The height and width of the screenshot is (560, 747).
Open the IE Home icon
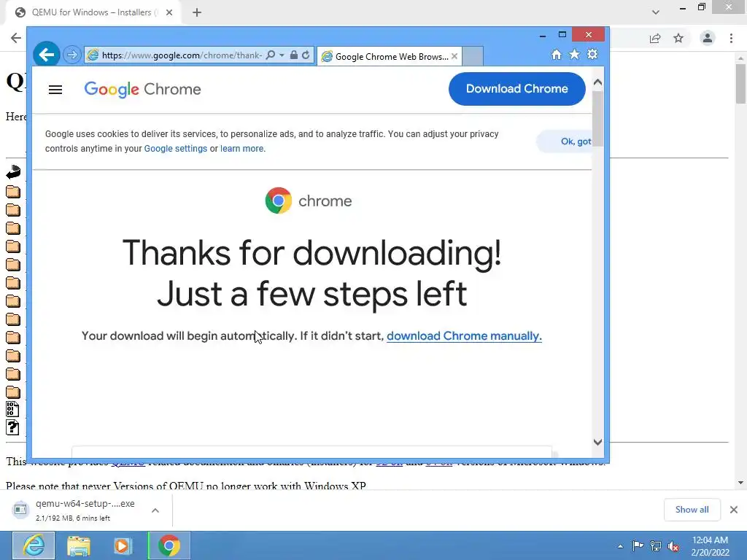click(x=557, y=54)
